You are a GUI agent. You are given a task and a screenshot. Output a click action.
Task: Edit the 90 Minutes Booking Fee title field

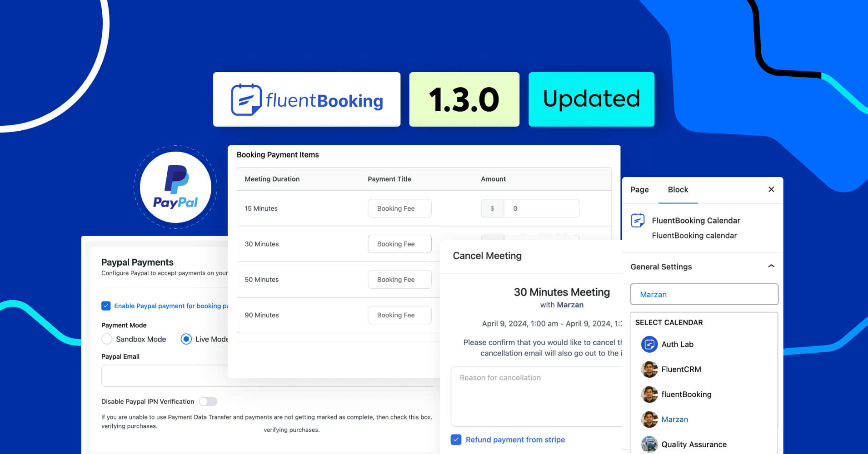(x=399, y=315)
